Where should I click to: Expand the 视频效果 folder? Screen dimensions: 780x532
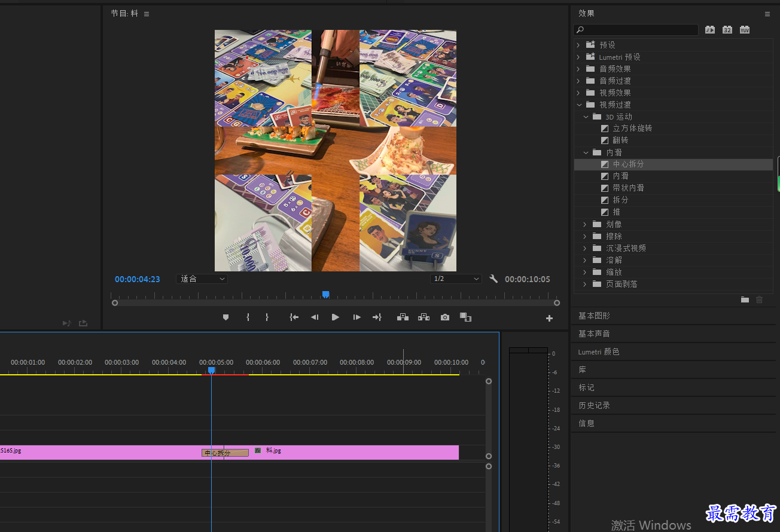pyautogui.click(x=578, y=93)
